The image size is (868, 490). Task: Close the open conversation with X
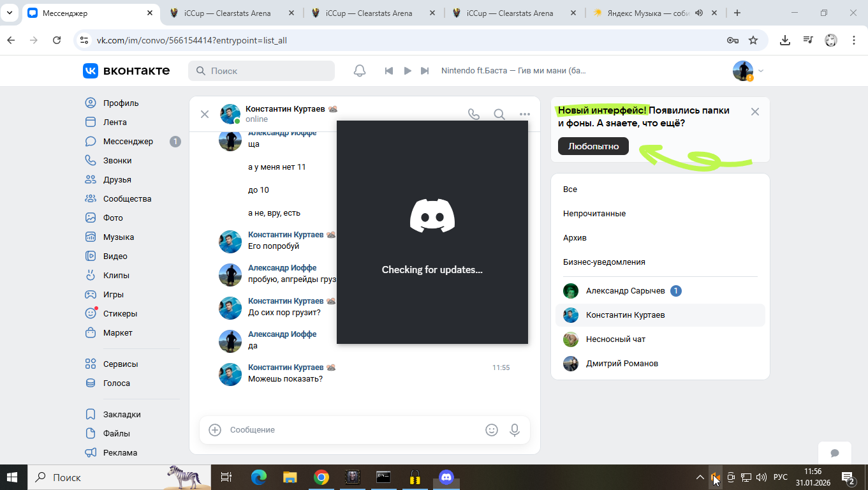[205, 114]
